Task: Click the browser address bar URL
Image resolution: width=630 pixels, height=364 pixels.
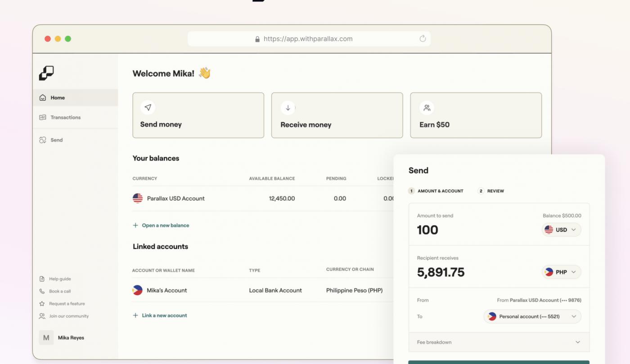Action: 308,39
